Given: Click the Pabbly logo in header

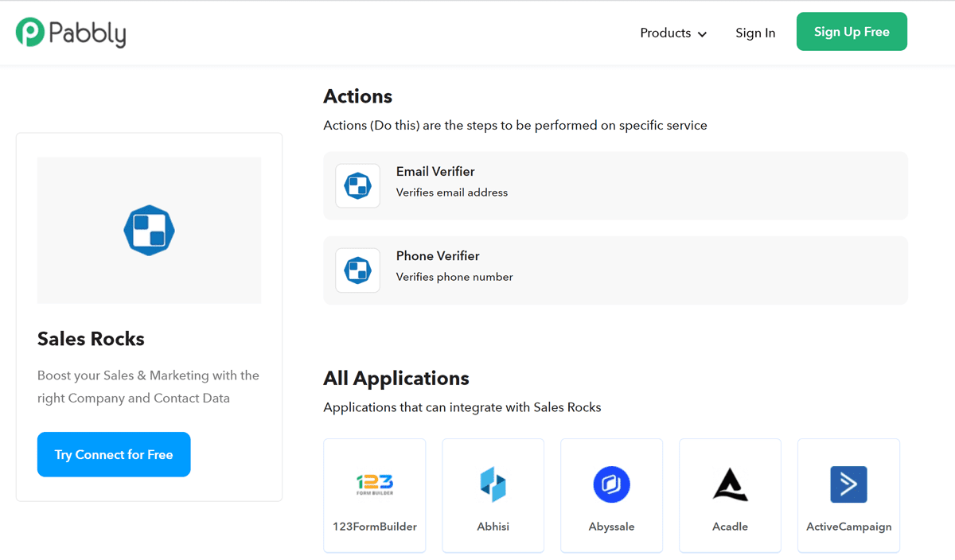Looking at the screenshot, I should (x=71, y=33).
